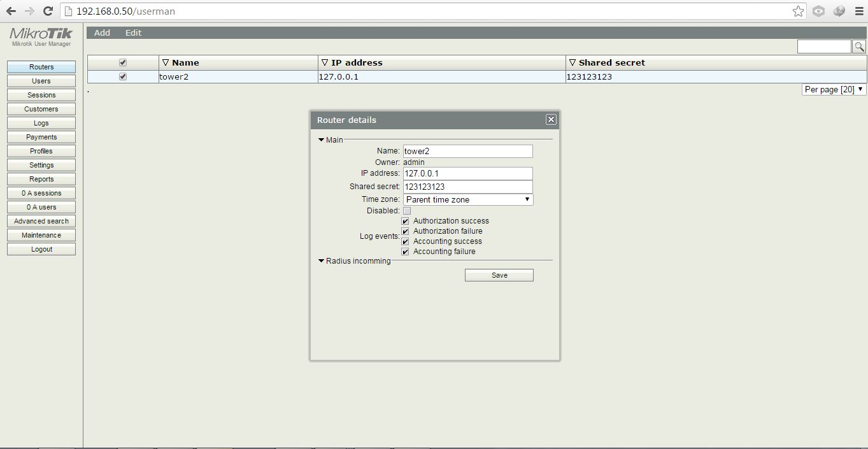Toggle the Disabled checkbox
The width and height of the screenshot is (868, 449).
pos(407,211)
